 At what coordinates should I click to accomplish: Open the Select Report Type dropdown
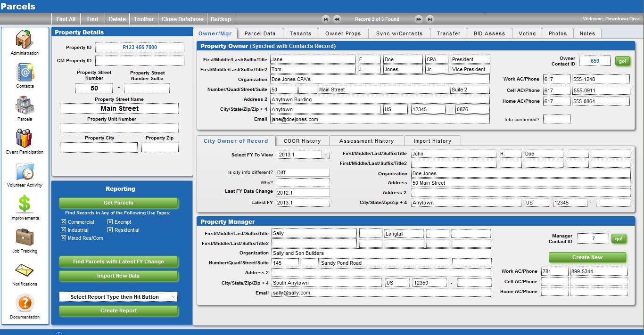(118, 297)
